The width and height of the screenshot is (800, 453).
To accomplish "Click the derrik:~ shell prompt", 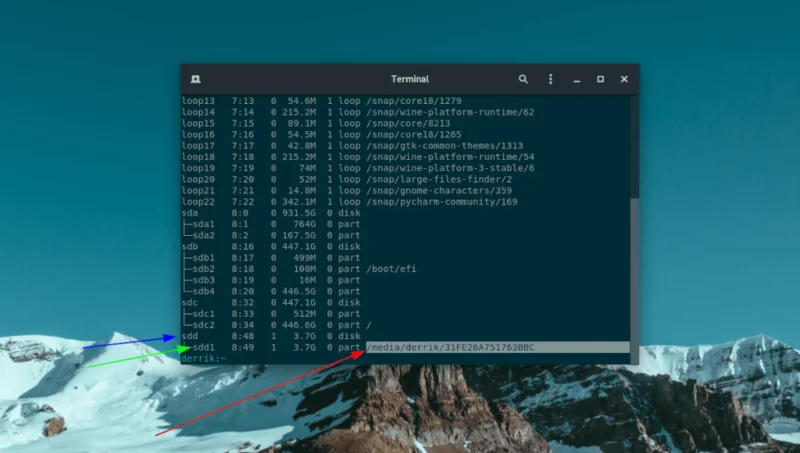I will pos(204,359).
